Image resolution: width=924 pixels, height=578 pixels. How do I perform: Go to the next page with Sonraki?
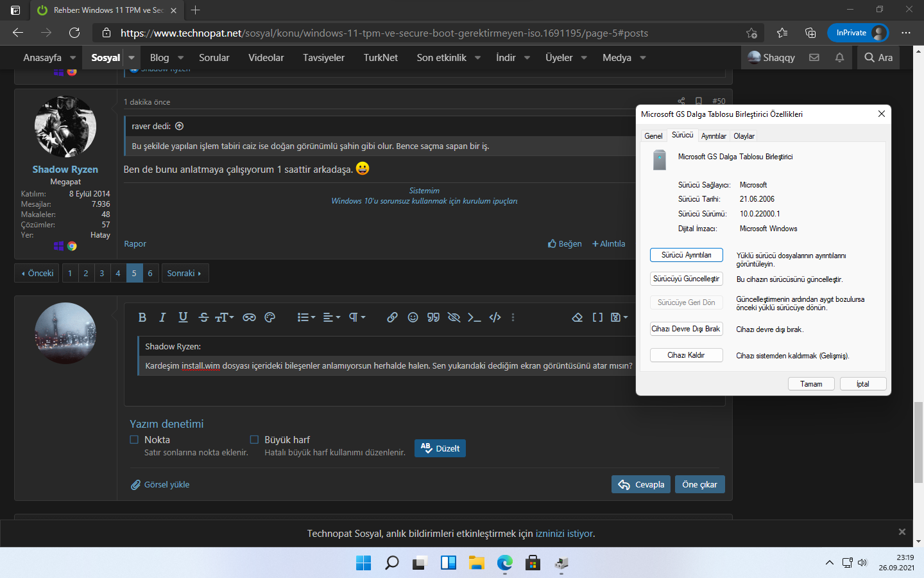click(x=184, y=273)
